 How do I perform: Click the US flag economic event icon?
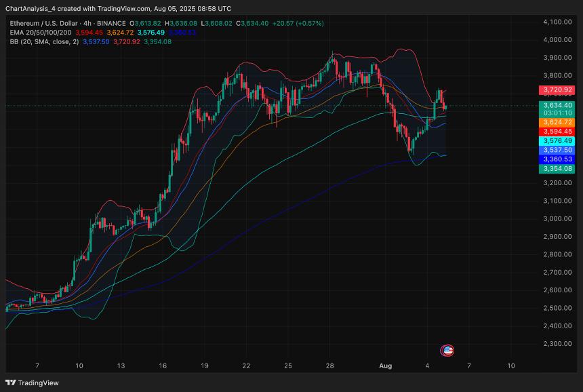[x=447, y=351]
